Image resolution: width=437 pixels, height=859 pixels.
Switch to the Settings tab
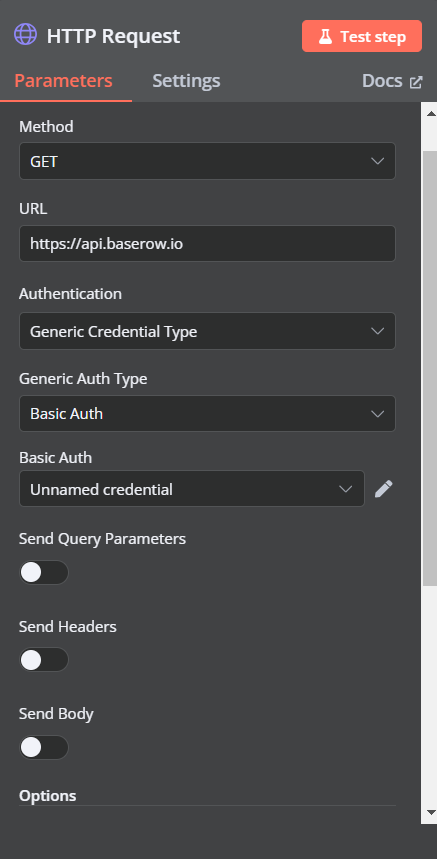(186, 81)
